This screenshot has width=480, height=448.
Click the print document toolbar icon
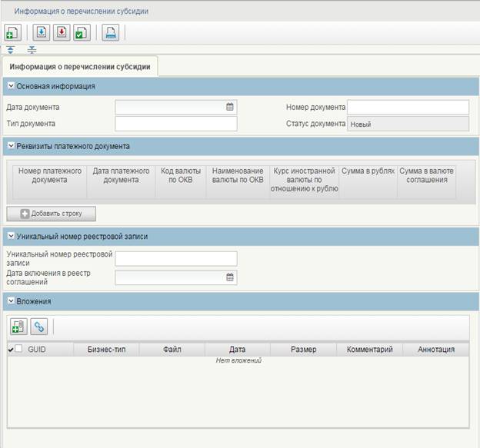[111, 32]
